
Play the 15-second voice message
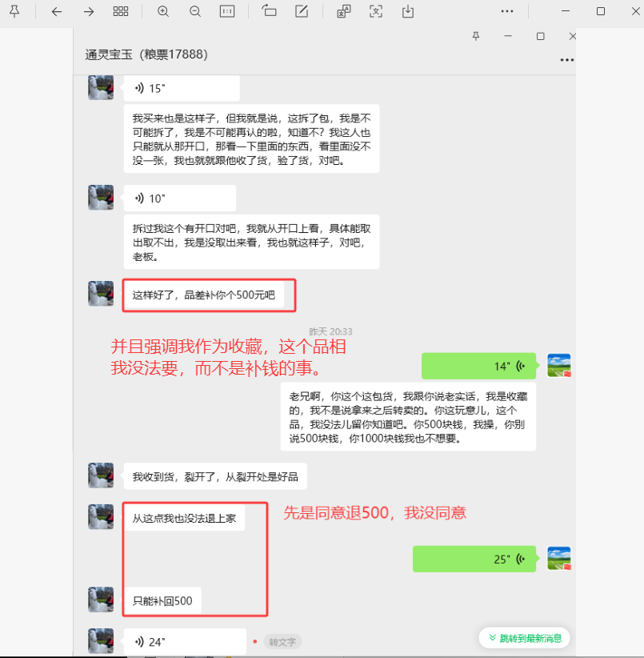coord(181,88)
